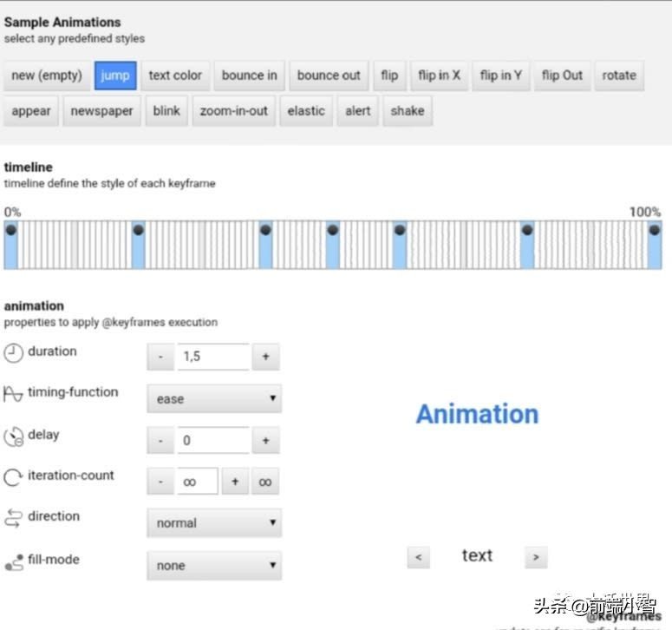Decrease delay with minus button
Viewport: 672px width, 630px height.
tap(160, 441)
